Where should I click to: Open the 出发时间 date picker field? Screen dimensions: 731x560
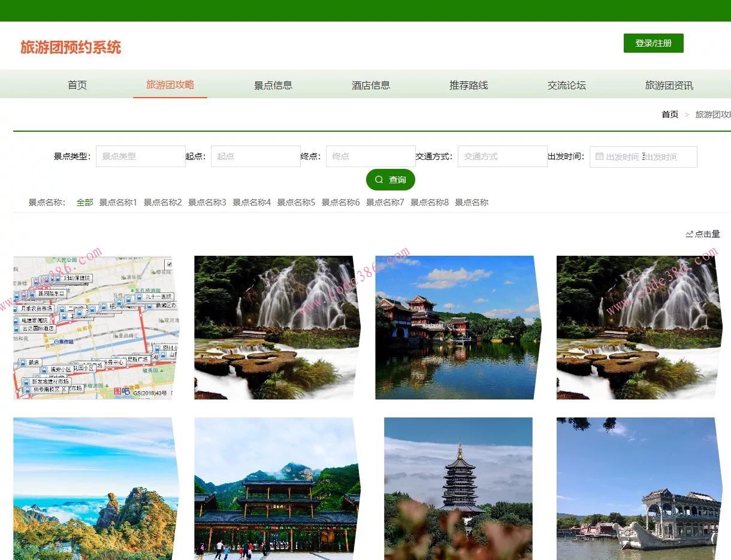644,156
